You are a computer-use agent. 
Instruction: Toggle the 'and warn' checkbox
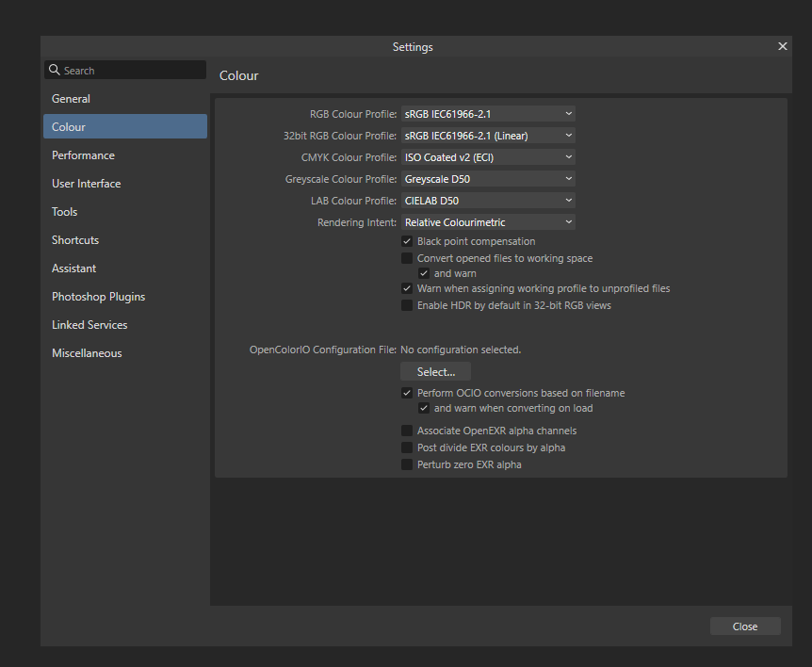point(424,273)
